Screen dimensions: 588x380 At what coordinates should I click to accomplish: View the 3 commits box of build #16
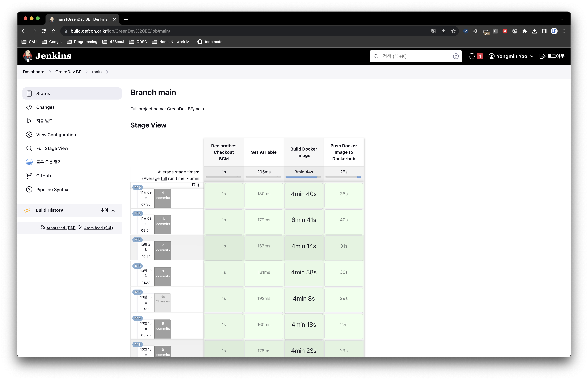tap(163, 277)
